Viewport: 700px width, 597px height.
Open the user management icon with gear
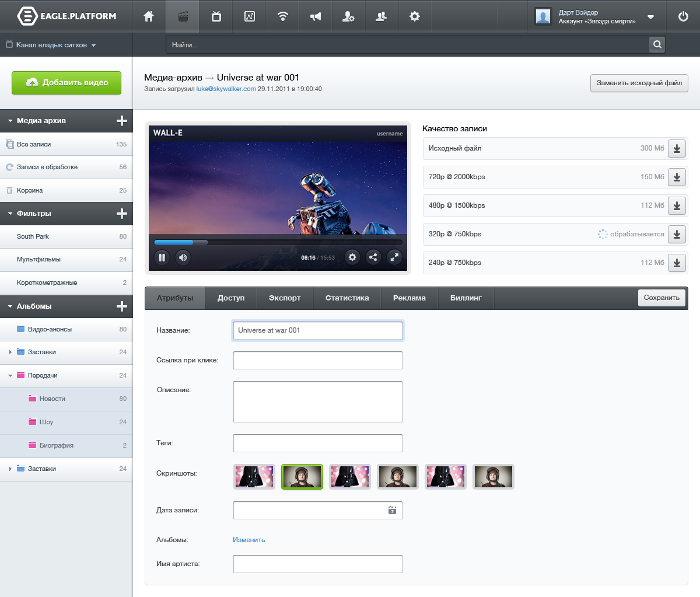coord(348,16)
